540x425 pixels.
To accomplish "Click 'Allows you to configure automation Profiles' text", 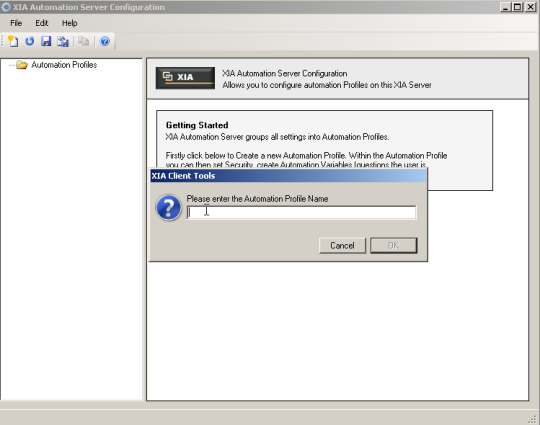I will click(326, 85).
